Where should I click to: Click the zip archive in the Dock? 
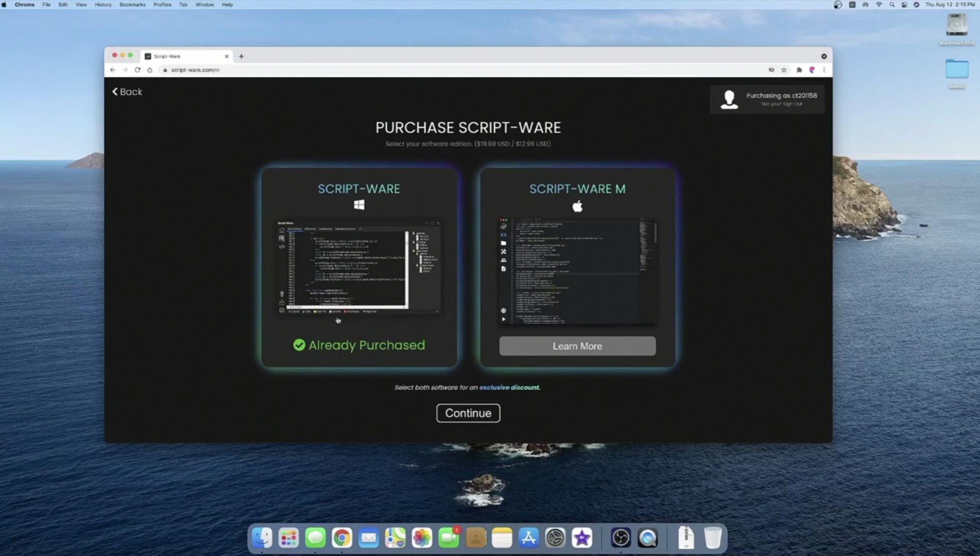pos(686,538)
